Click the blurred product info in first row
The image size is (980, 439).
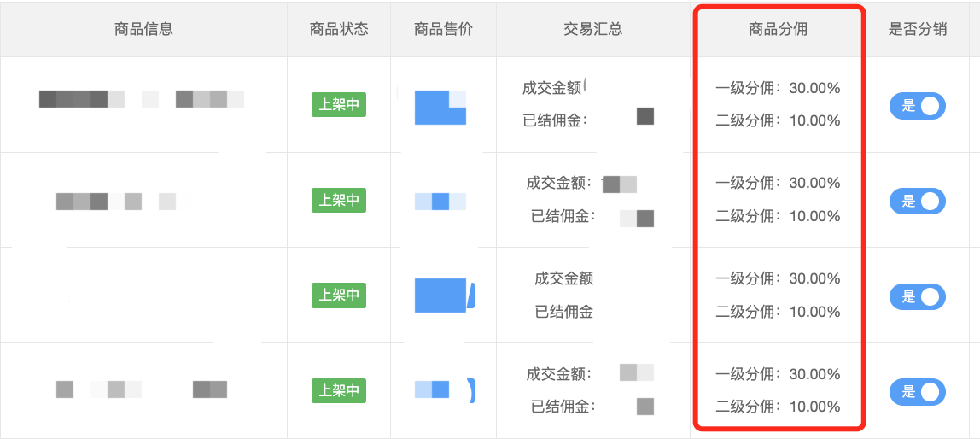141,99
